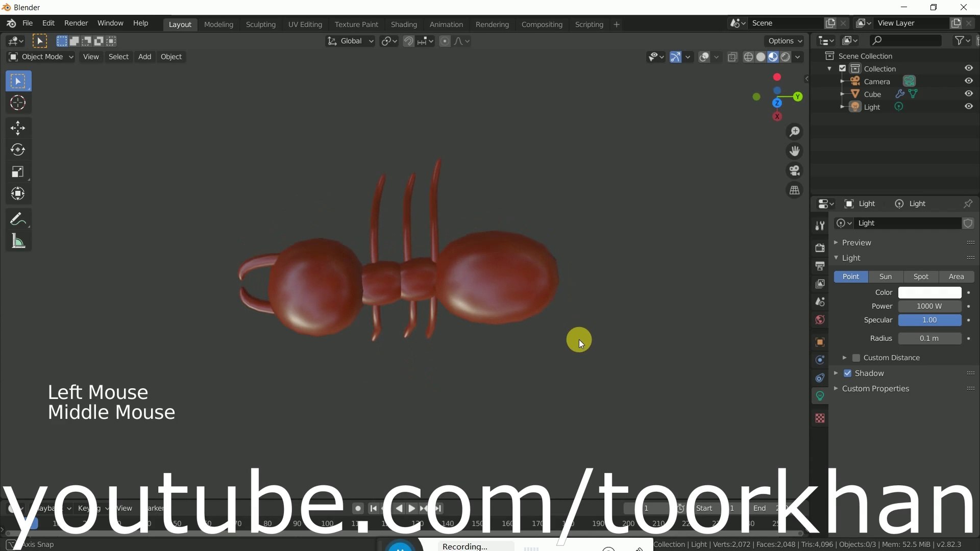Screen dimensions: 980x551
Task: Open the Options dropdown
Action: pos(785,41)
